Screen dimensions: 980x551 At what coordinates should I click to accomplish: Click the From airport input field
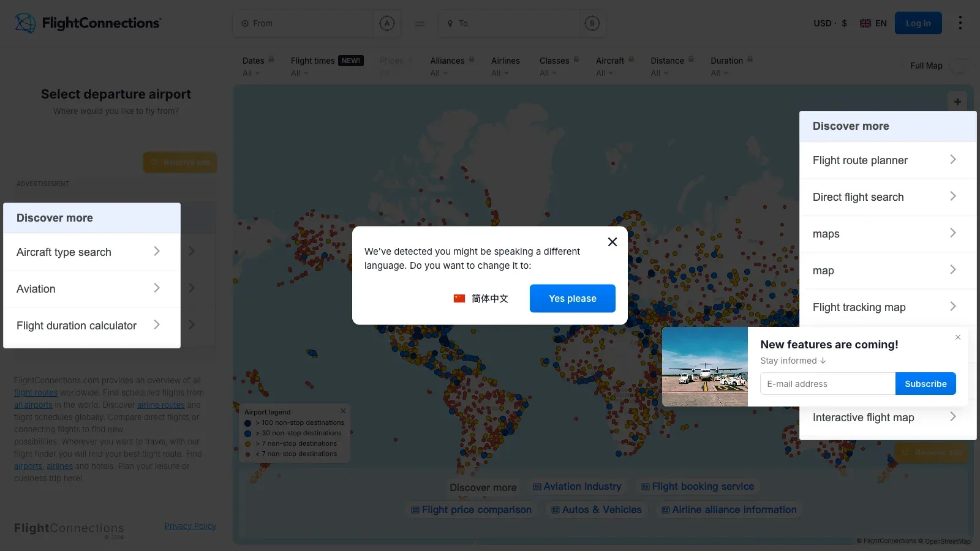coord(304,23)
